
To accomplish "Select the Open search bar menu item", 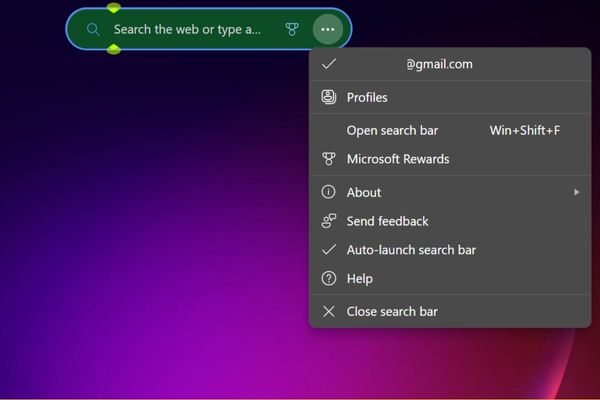I will point(392,130).
